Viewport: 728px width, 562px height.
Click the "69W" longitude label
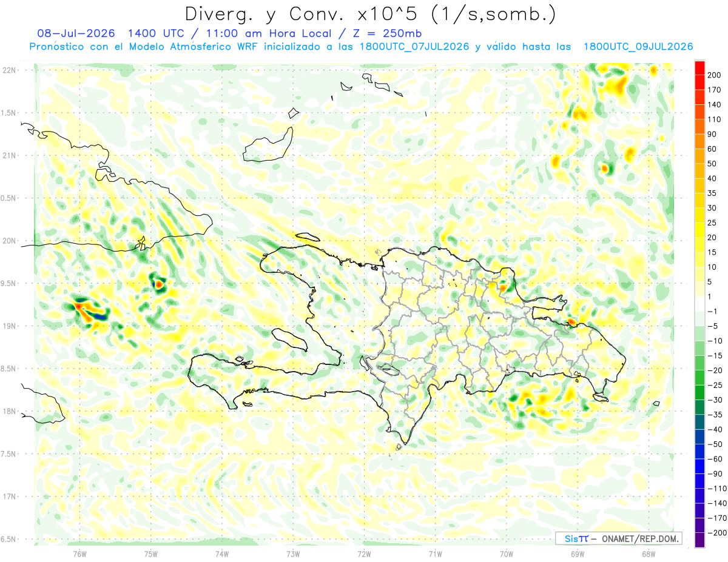tap(577, 554)
